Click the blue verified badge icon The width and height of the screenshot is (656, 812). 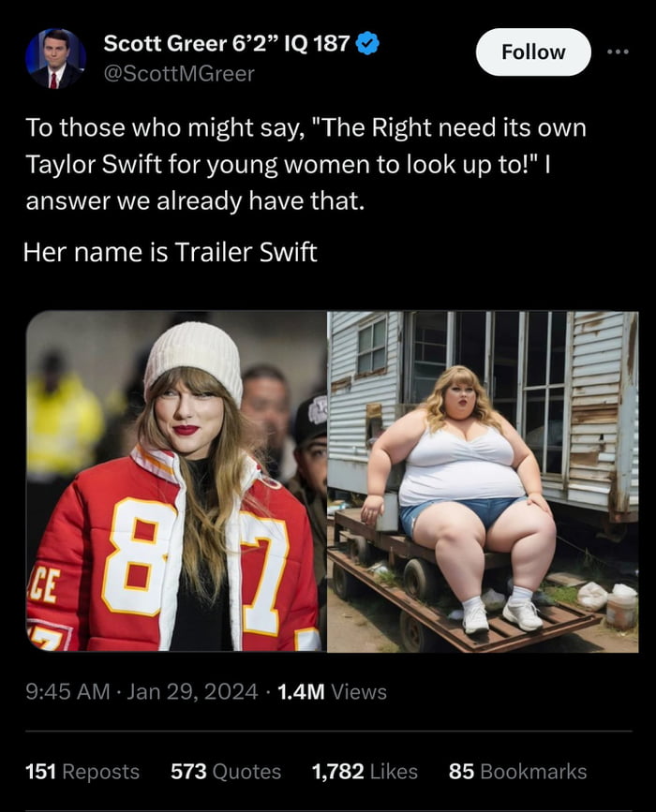tap(367, 43)
